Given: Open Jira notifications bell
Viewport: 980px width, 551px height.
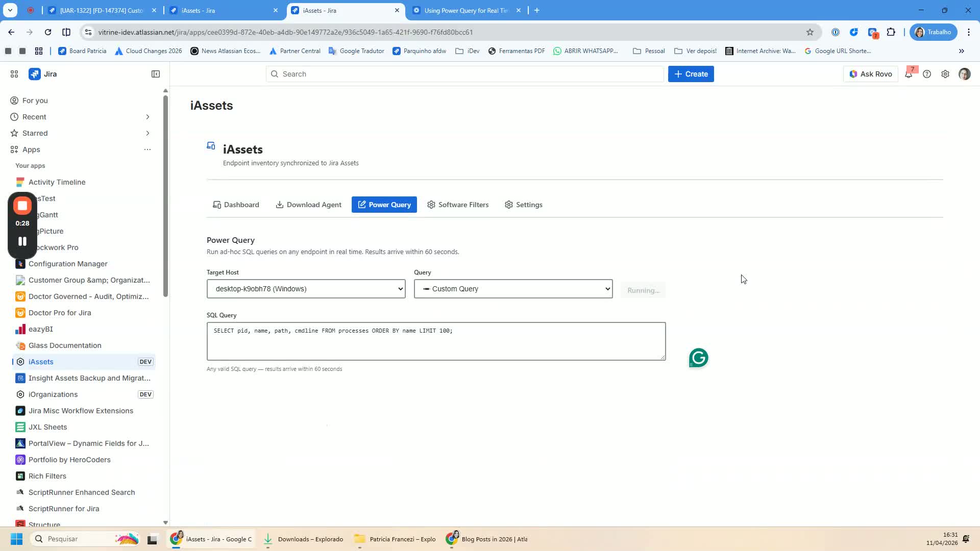Looking at the screenshot, I should [x=909, y=74].
